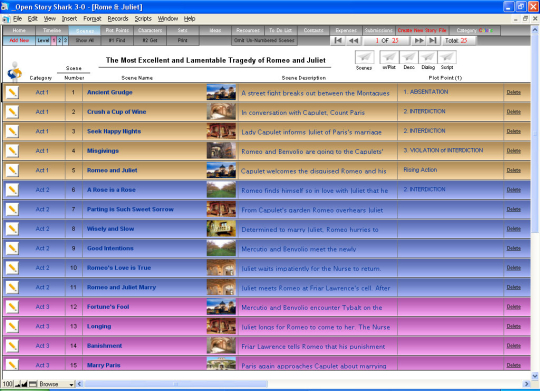Click the 'Rising Action' plot point cell
The width and height of the screenshot is (540, 391).
[x=450, y=170]
